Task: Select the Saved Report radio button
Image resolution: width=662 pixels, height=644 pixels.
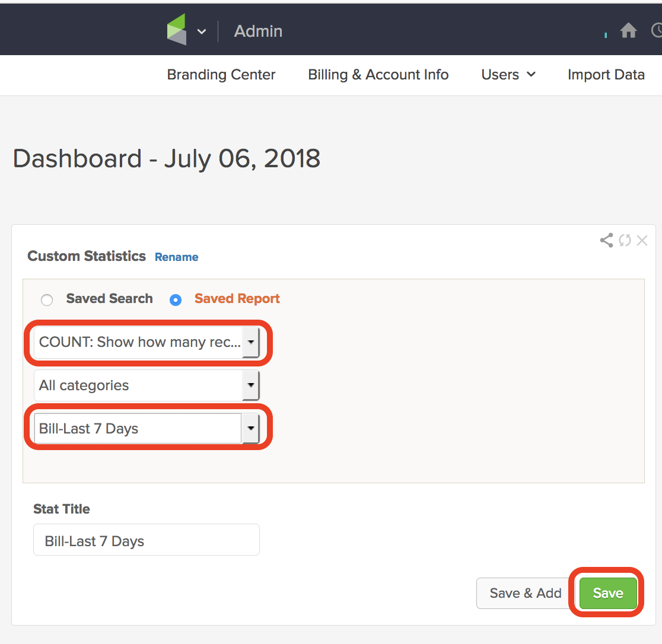Action: [x=176, y=300]
